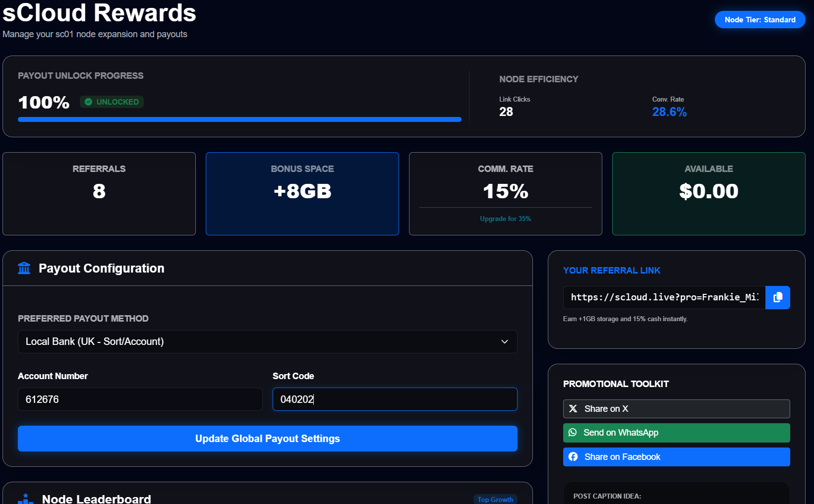The width and height of the screenshot is (814, 504).
Task: Click the checkmark icon in the UNLOCKED badge
Action: (x=88, y=102)
